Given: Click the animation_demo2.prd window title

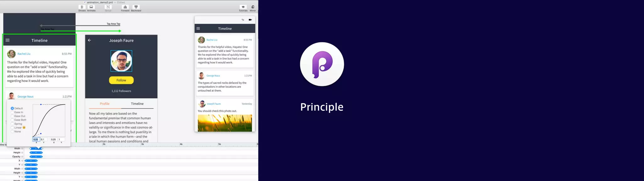Looking at the screenshot, I should point(100,2).
